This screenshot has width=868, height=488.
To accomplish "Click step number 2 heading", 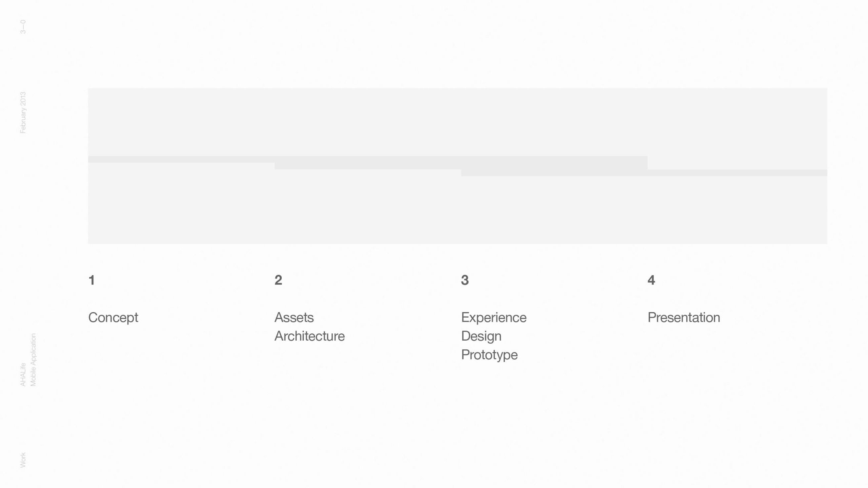I will click(278, 280).
